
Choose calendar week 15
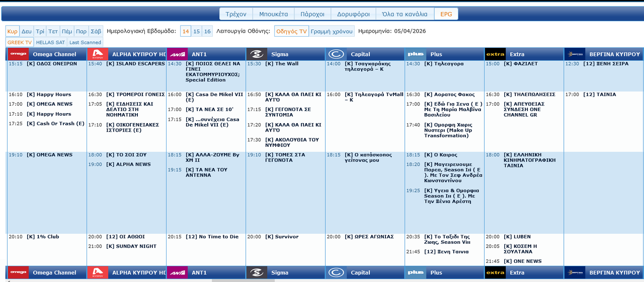pos(197,31)
